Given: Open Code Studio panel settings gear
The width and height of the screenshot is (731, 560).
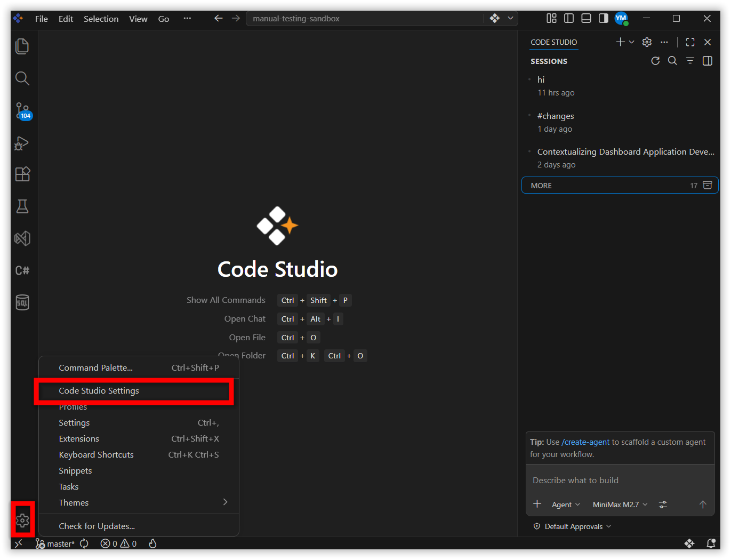Looking at the screenshot, I should 647,42.
